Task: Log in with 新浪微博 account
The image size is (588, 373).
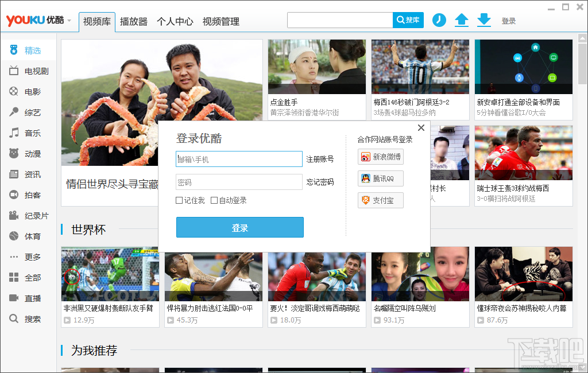Action: click(381, 157)
